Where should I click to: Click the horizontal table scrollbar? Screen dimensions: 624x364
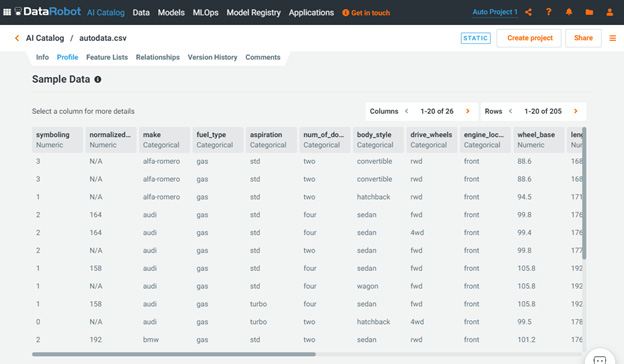pyautogui.click(x=174, y=354)
